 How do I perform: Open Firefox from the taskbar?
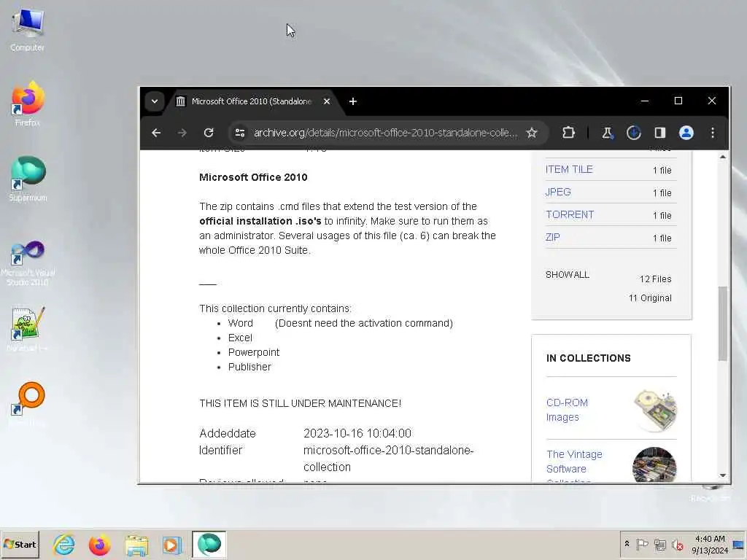100,544
